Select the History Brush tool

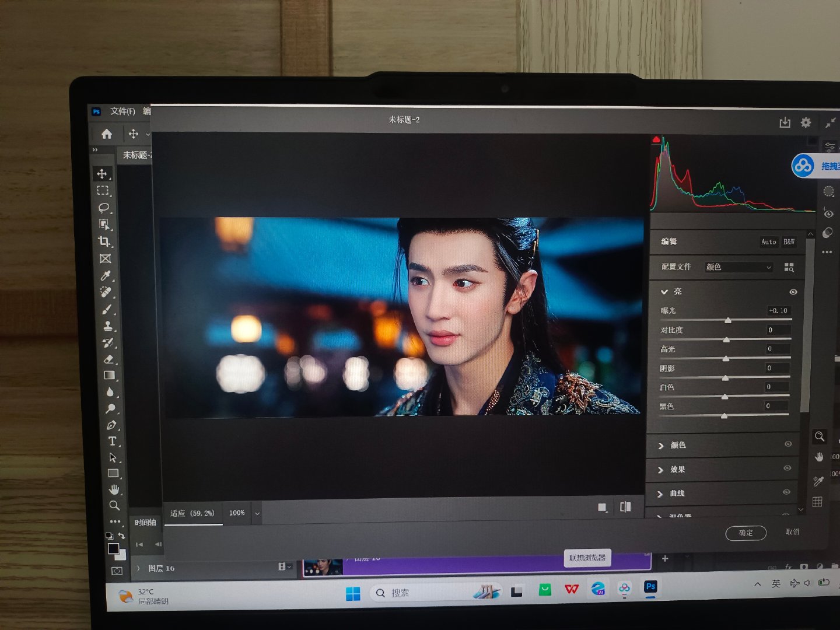pos(108,342)
